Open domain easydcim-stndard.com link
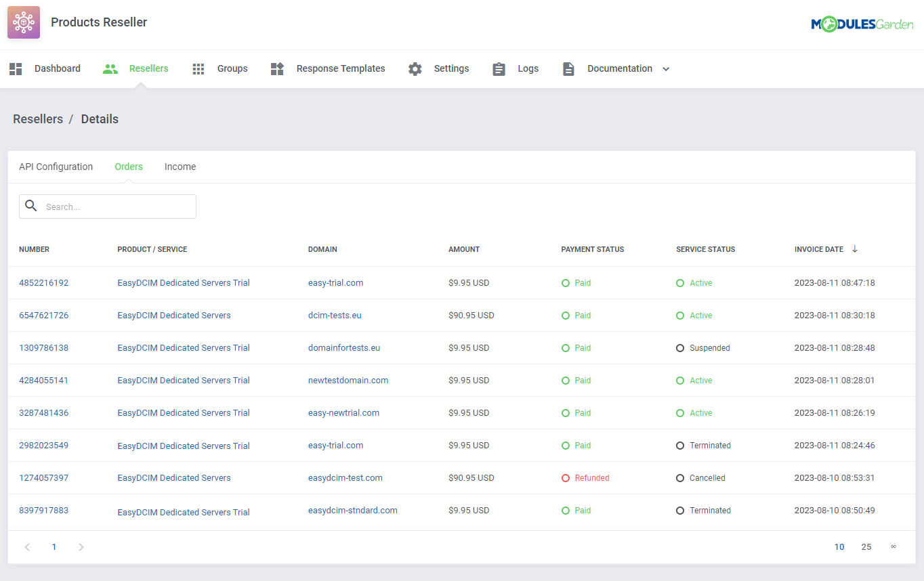Viewport: 924px width, 581px height. (x=353, y=511)
